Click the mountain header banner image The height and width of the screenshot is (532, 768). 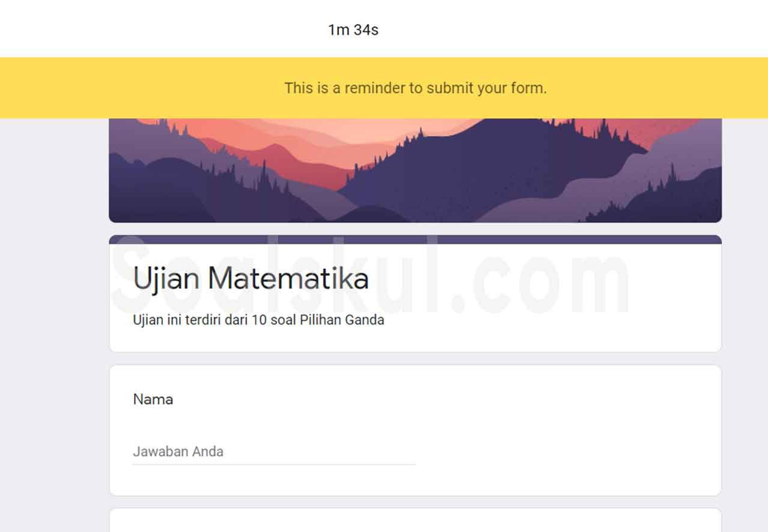point(415,168)
